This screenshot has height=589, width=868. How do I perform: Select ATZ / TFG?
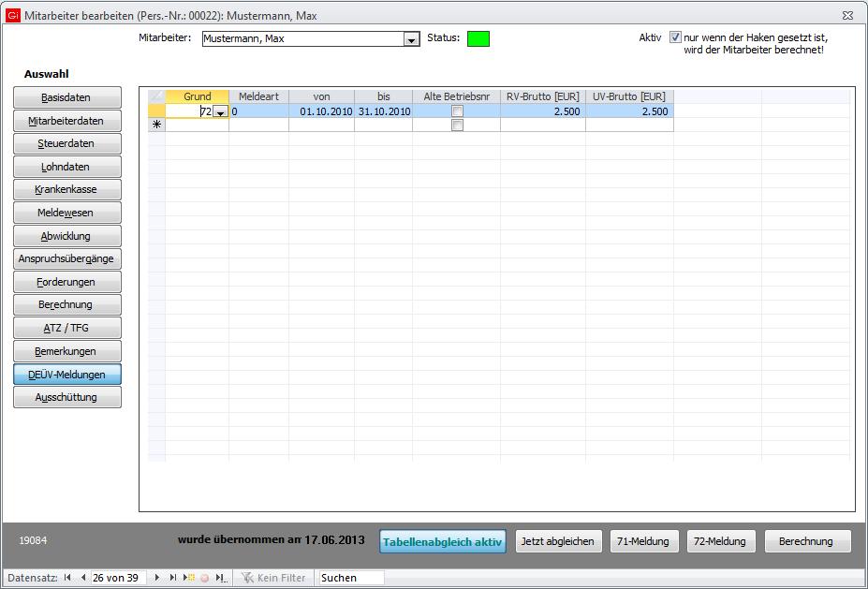tap(67, 328)
